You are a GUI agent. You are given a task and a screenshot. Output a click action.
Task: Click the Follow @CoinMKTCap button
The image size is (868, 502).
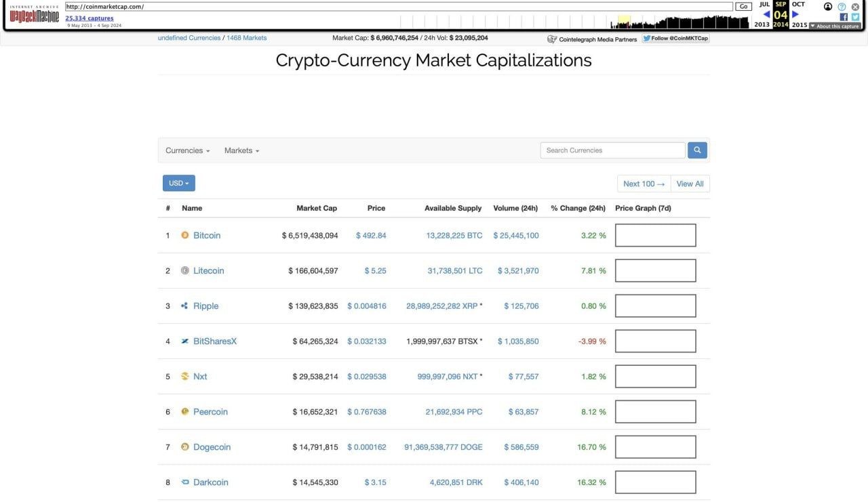click(x=675, y=39)
